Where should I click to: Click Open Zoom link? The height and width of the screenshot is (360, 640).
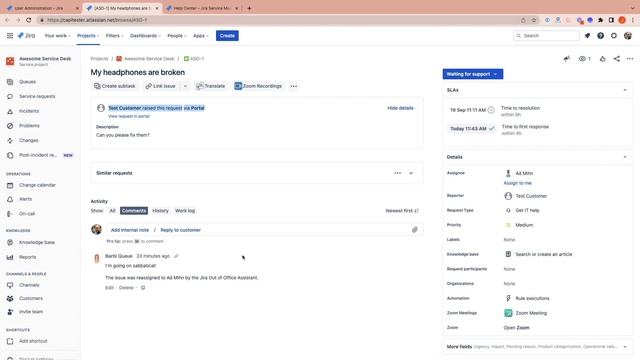click(516, 328)
